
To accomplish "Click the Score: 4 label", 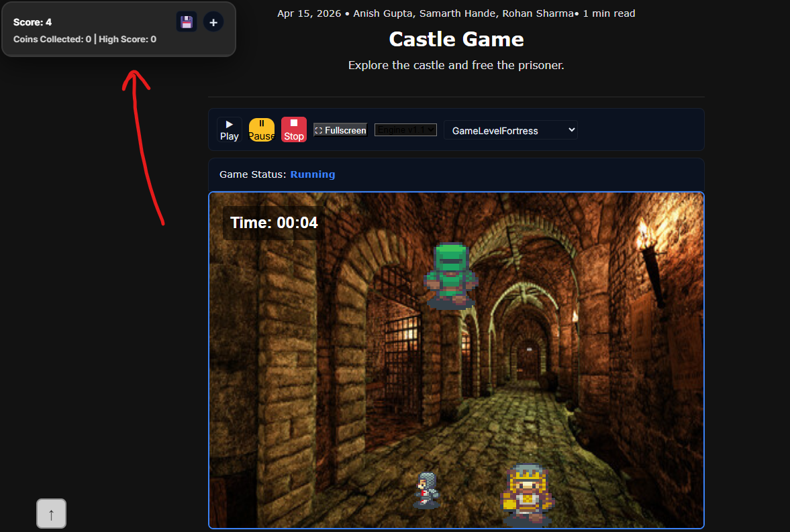I will tap(32, 22).
